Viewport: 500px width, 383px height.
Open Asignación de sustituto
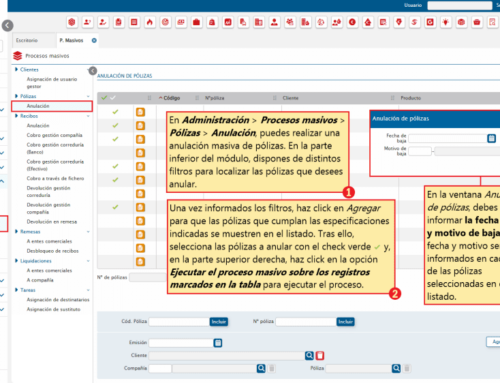(x=53, y=309)
